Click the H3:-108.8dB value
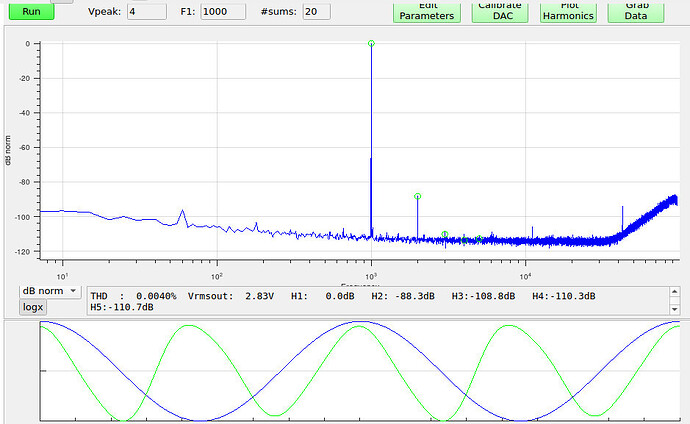The height and width of the screenshot is (424, 690). click(x=483, y=296)
